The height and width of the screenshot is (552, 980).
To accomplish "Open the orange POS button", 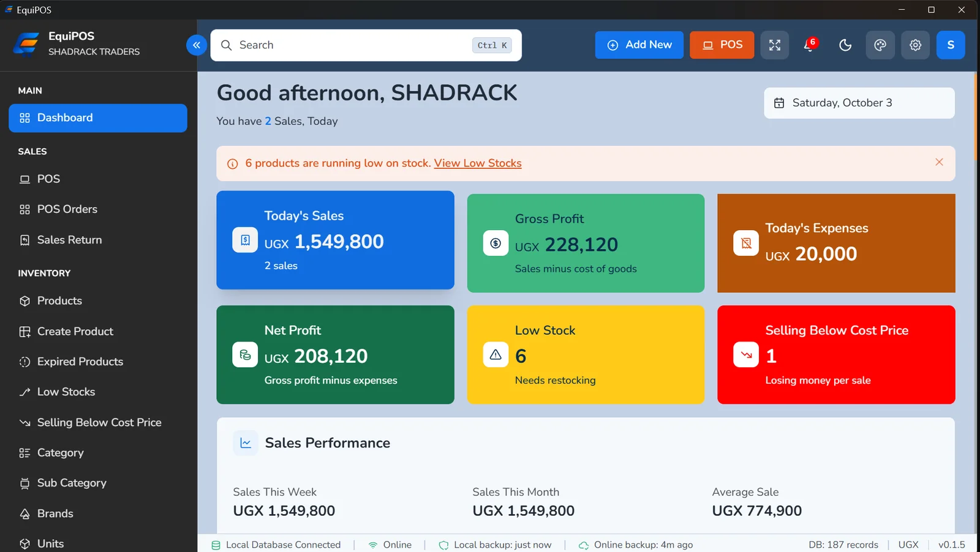I will (x=722, y=45).
